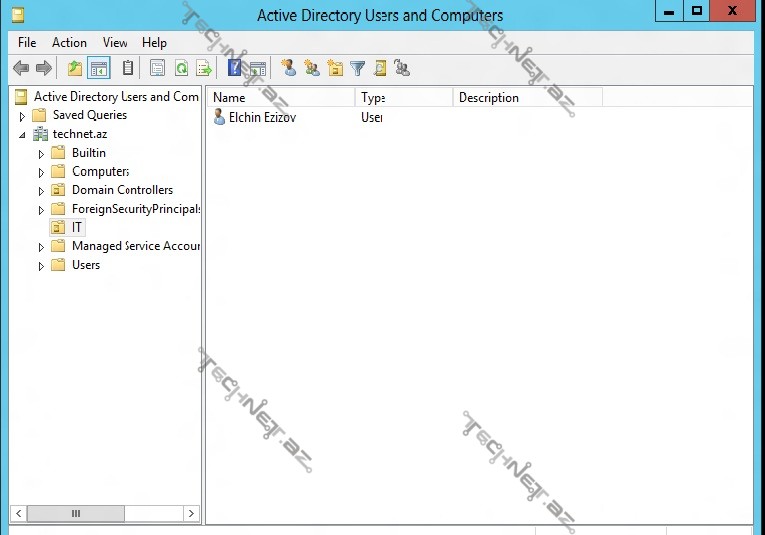The width and height of the screenshot is (765, 535).
Task: Click the clipboard Paste toolbar icon
Action: (x=128, y=68)
